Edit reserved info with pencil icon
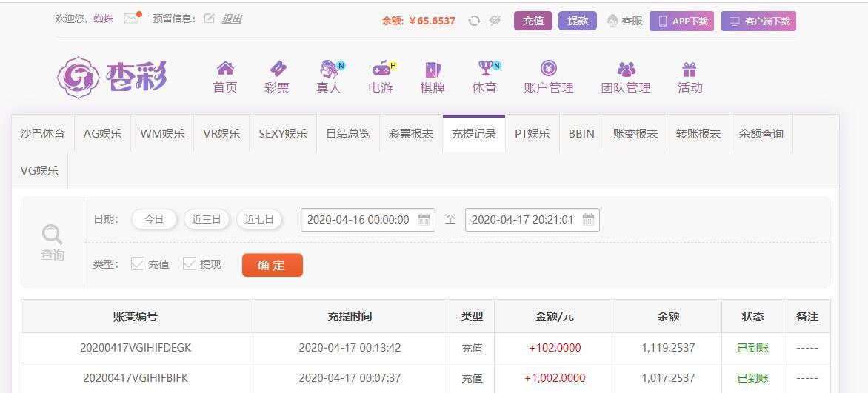Screen dimensions: 868x393 coord(210,19)
